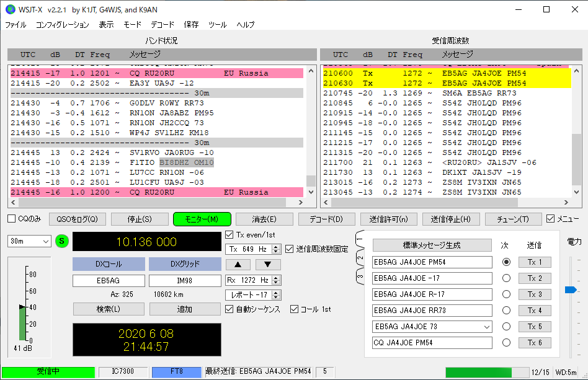Select the radio button for Tx 4 message
The image size is (588, 380).
pos(506,311)
